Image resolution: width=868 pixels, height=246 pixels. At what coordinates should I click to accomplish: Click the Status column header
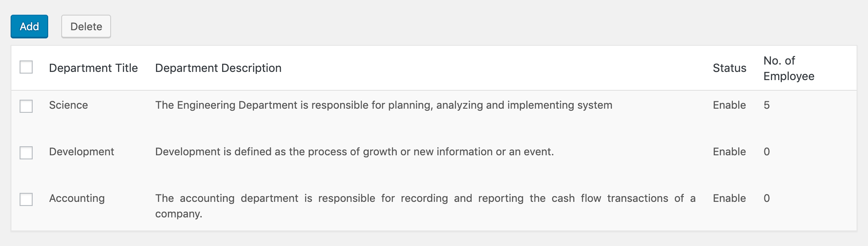729,68
